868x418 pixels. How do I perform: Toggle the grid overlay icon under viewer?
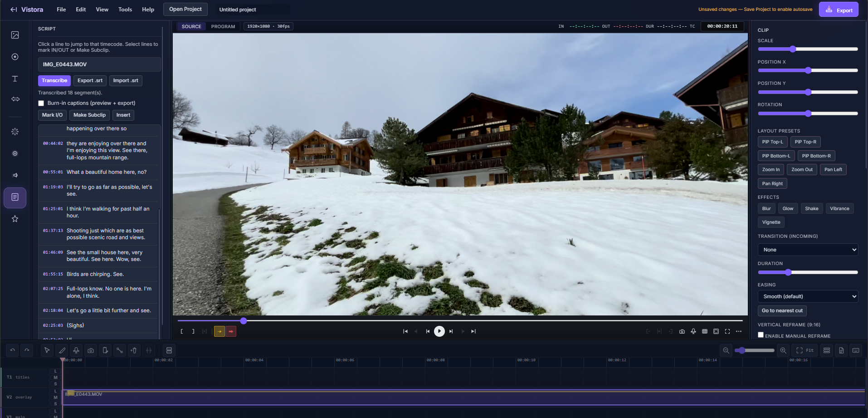pyautogui.click(x=705, y=331)
